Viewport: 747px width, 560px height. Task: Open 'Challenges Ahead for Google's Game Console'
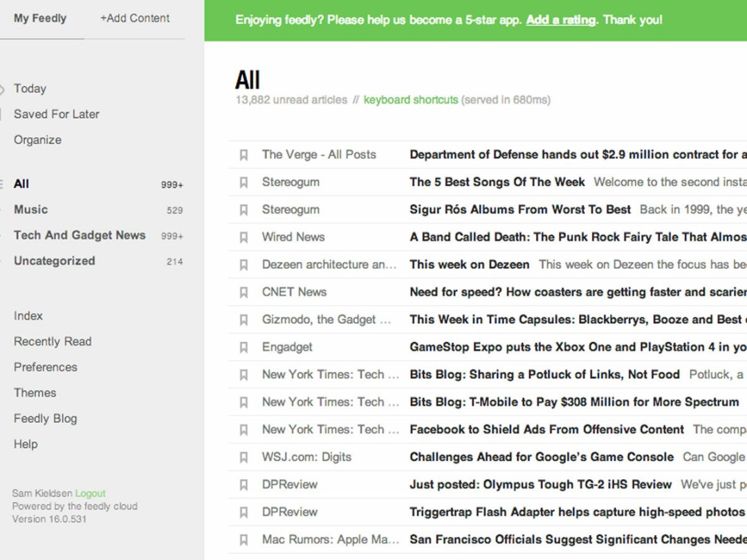542,457
